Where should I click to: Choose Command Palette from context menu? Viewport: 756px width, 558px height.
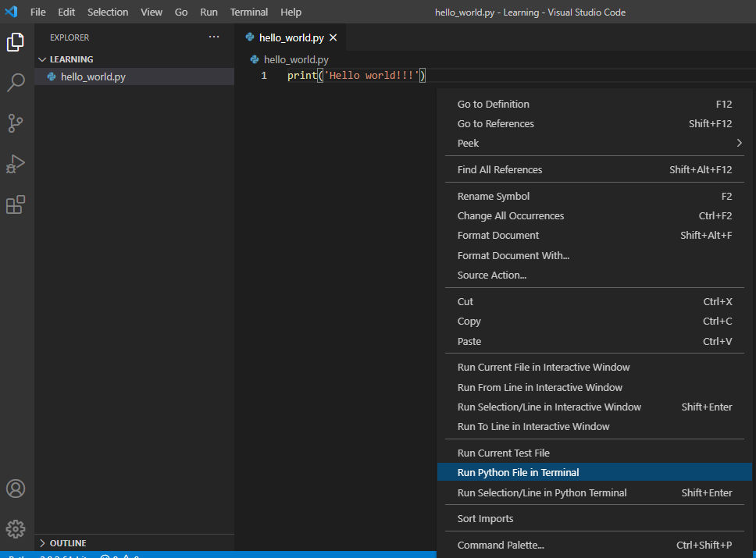tap(500, 545)
